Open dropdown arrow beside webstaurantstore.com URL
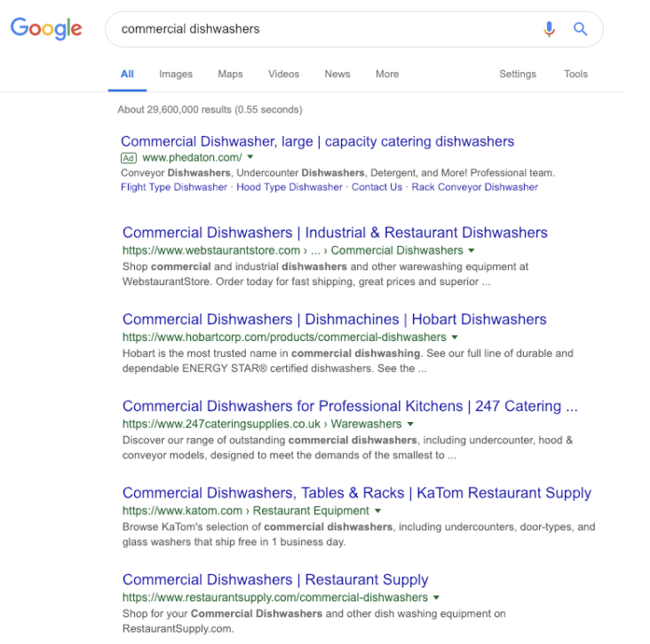This screenshot has height=644, width=650. click(471, 250)
